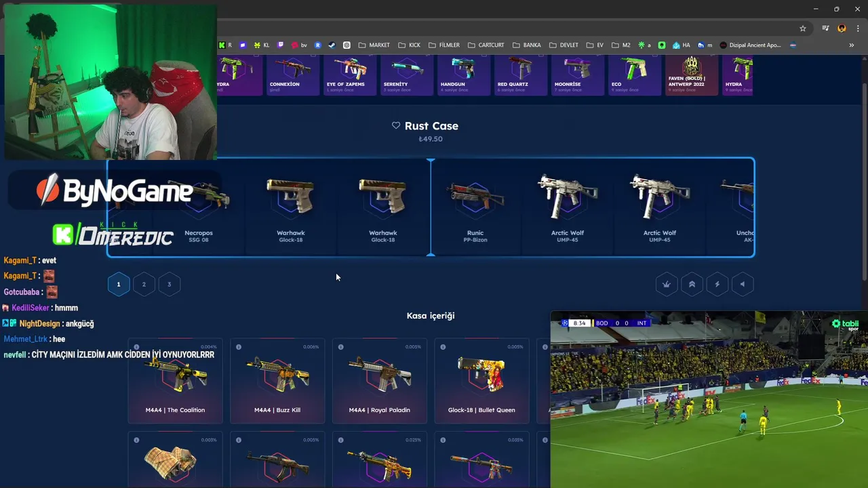The width and height of the screenshot is (868, 488).
Task: Open the Twitch bookmark icon
Action: pos(281,45)
